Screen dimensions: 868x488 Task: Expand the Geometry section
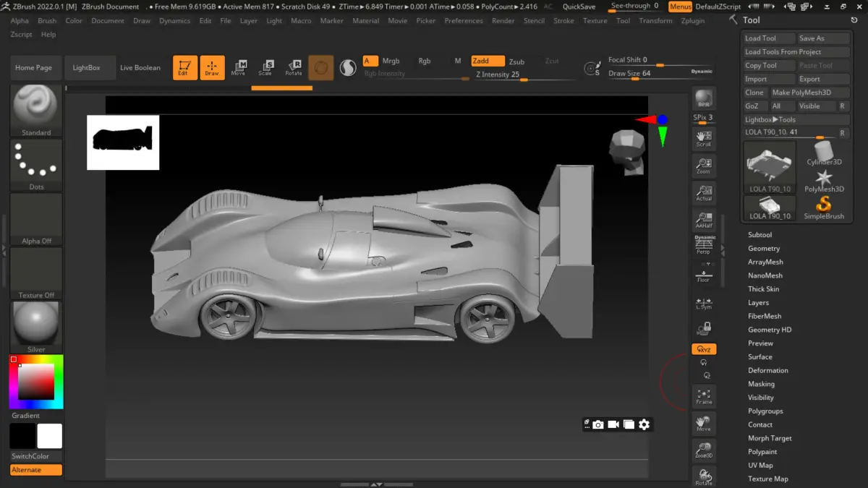pyautogui.click(x=763, y=249)
